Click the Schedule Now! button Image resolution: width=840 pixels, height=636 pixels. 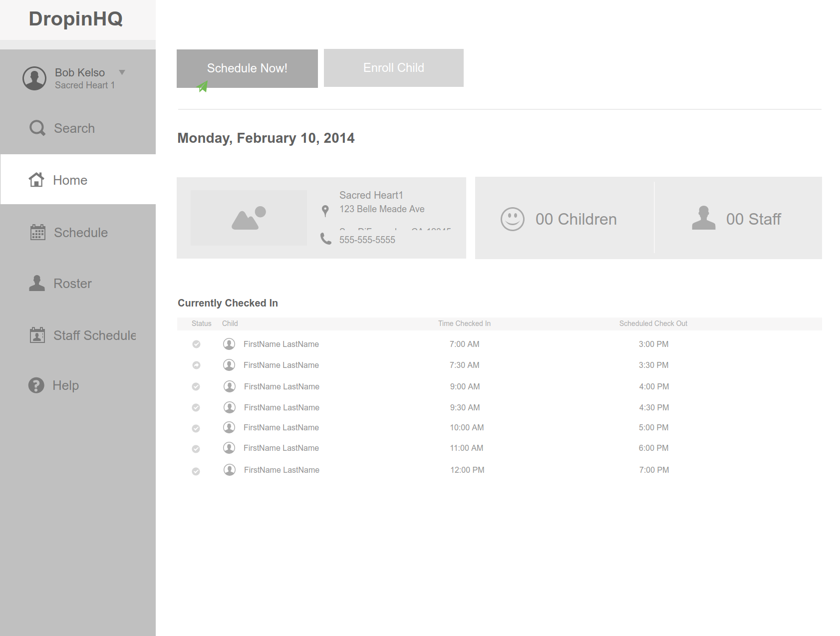pyautogui.click(x=247, y=68)
